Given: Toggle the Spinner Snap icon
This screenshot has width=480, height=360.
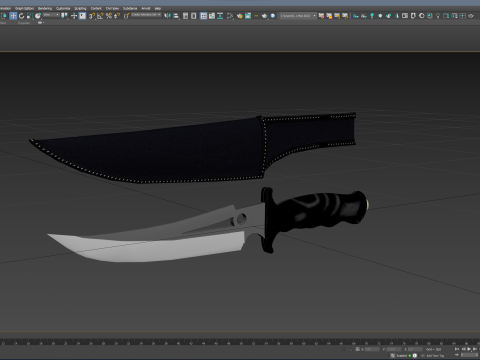Looking at the screenshot, I should 117,16.
